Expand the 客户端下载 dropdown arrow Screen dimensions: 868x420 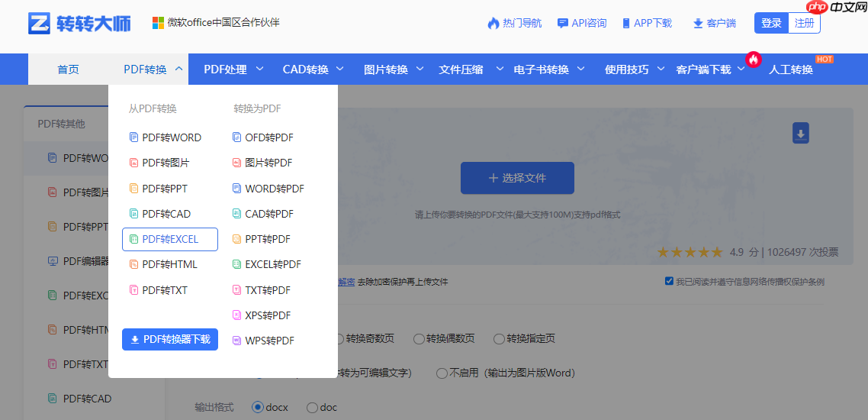(x=741, y=69)
